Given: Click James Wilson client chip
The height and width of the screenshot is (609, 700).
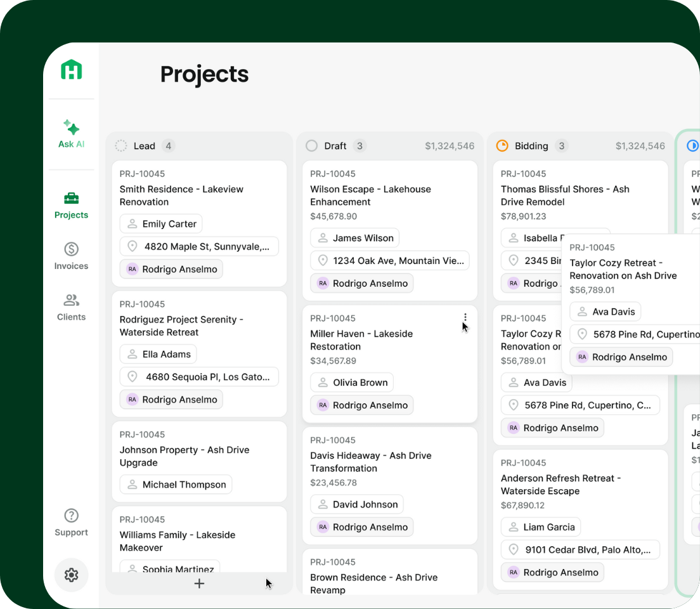Looking at the screenshot, I should (x=355, y=238).
